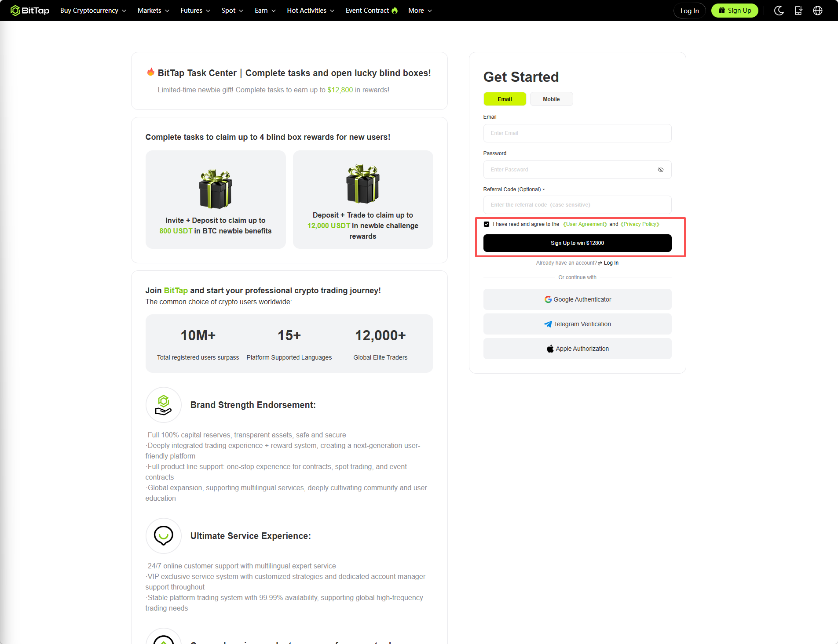The height and width of the screenshot is (644, 838).
Task: Click the Google logo icon
Action: coord(548,299)
